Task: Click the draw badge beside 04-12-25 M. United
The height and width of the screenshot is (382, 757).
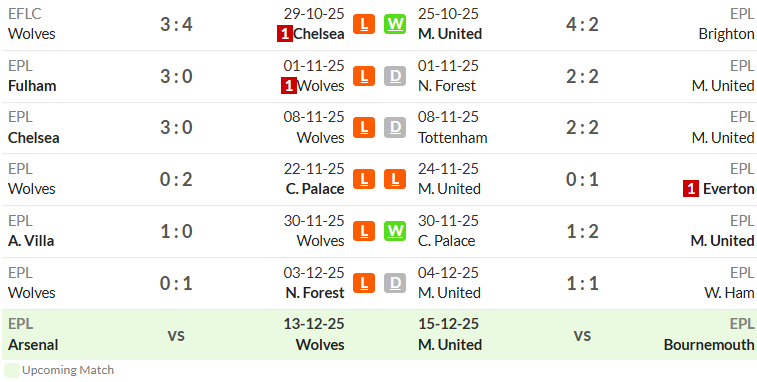Action: click(395, 283)
